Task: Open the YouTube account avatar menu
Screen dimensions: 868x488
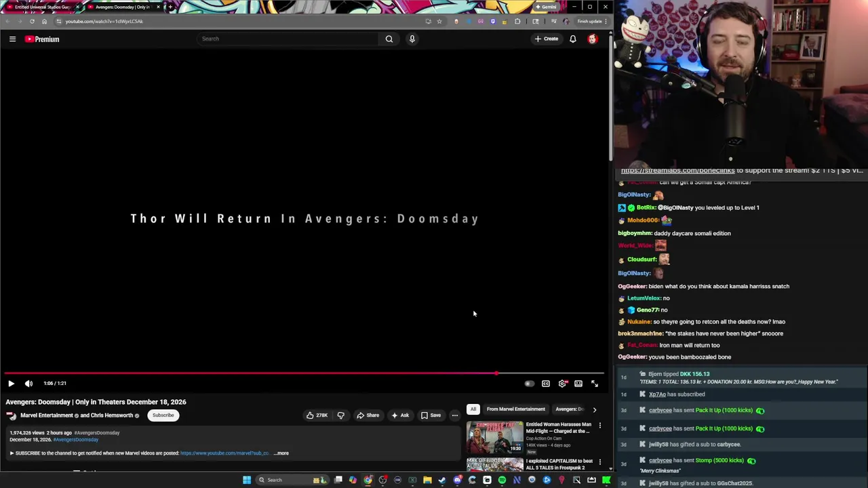Action: click(x=592, y=39)
